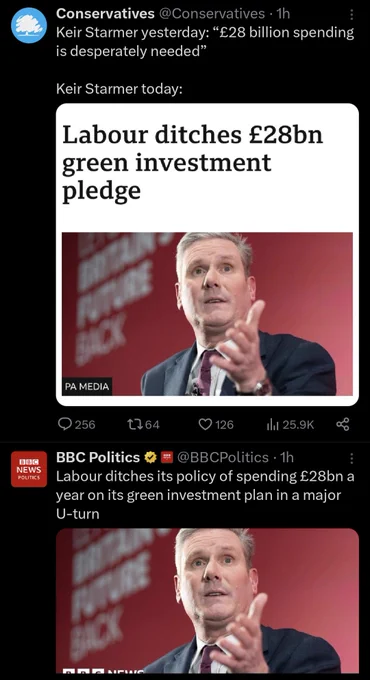
Task: Click the gold verified badge beside BBC Politics
Action: point(151,457)
